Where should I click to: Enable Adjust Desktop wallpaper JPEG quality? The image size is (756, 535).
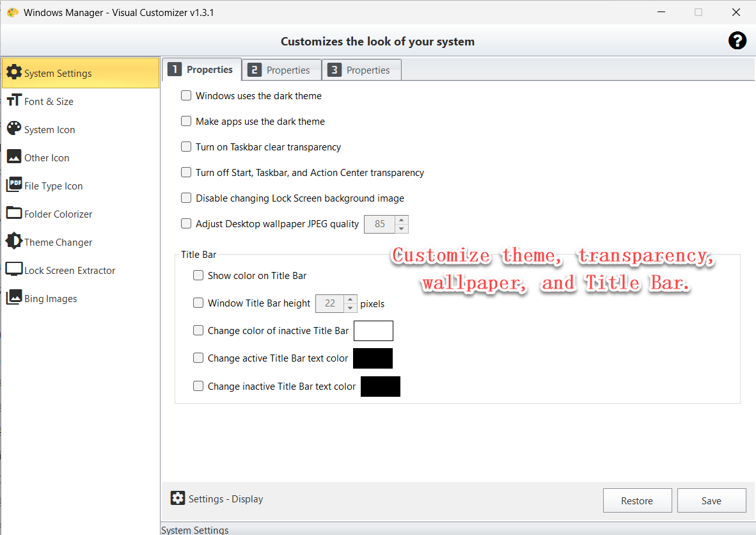[x=186, y=223]
